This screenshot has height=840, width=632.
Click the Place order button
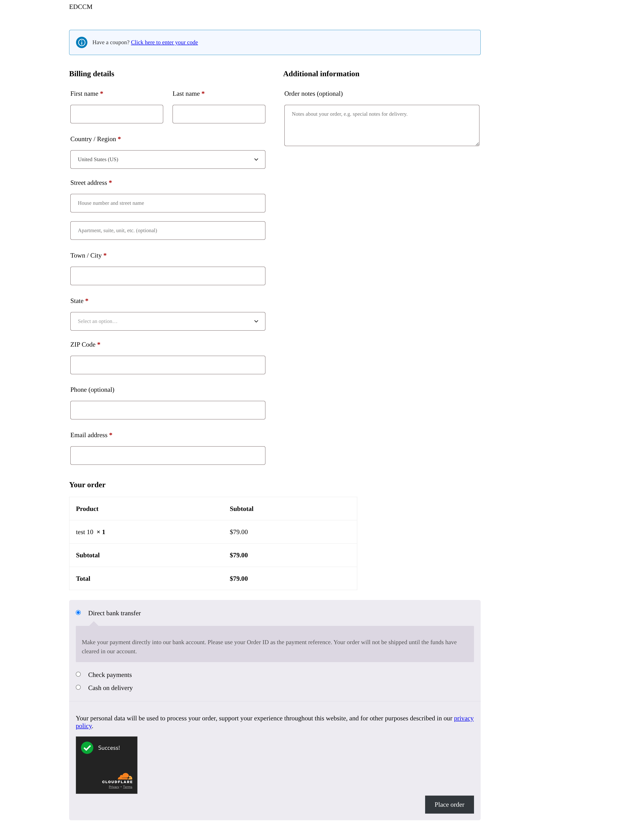click(x=450, y=804)
